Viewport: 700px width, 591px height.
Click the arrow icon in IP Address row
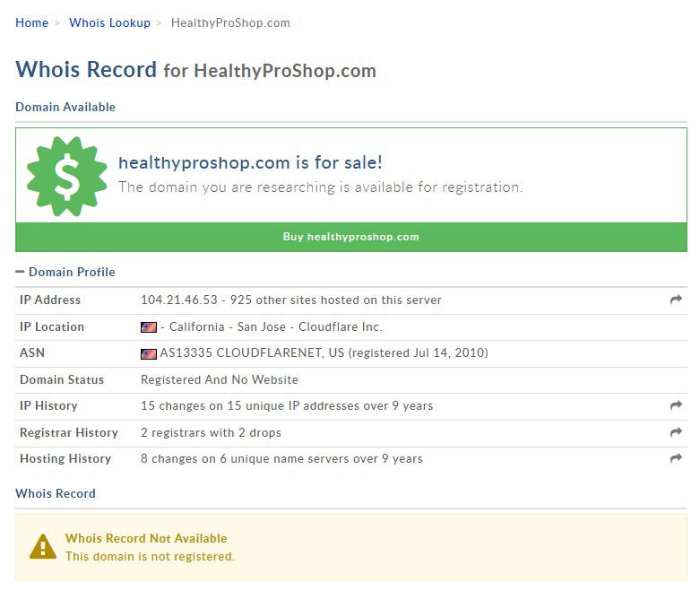(x=677, y=300)
